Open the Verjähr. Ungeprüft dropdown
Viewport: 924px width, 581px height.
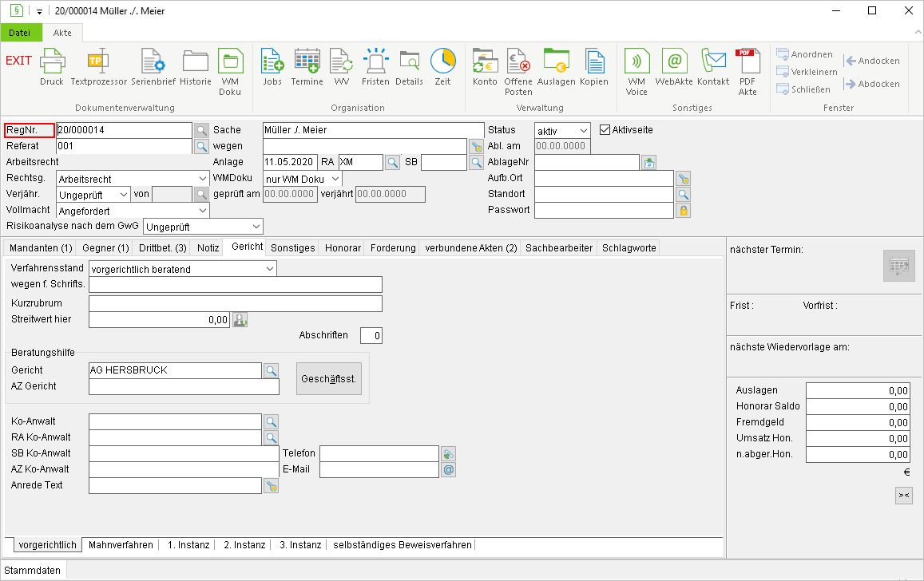click(x=124, y=194)
